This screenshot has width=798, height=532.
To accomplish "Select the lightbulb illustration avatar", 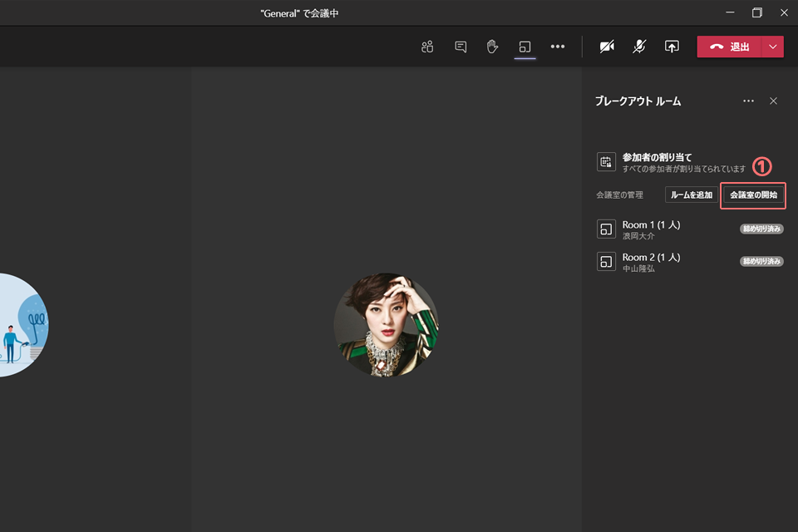I will [x=23, y=325].
